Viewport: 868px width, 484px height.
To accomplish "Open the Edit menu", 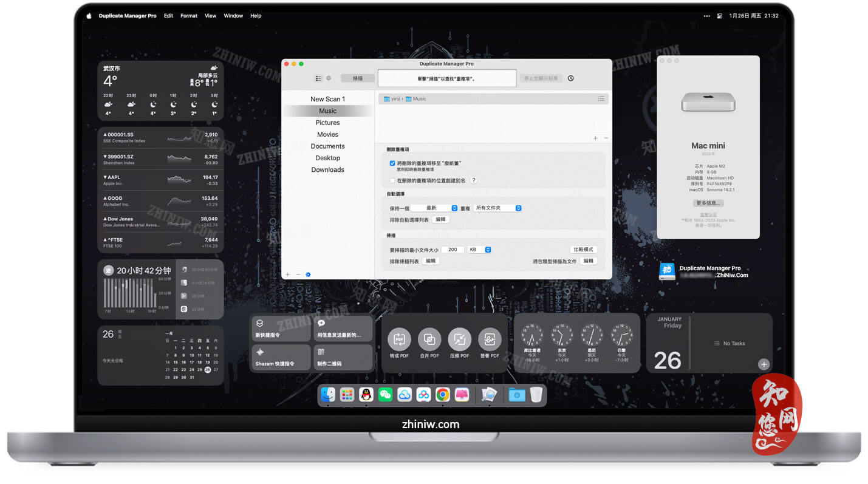I will 168,16.
